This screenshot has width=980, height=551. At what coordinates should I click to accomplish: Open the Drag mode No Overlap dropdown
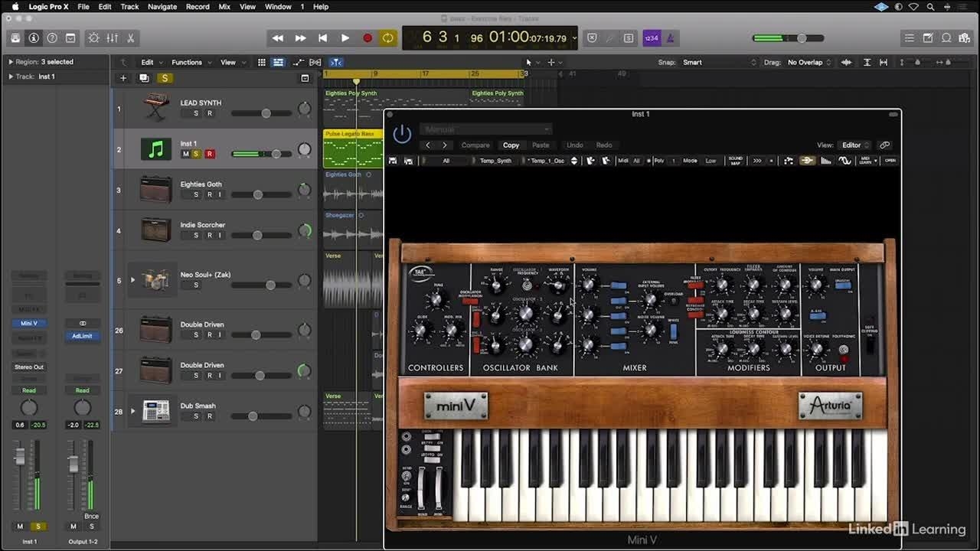[x=808, y=63]
